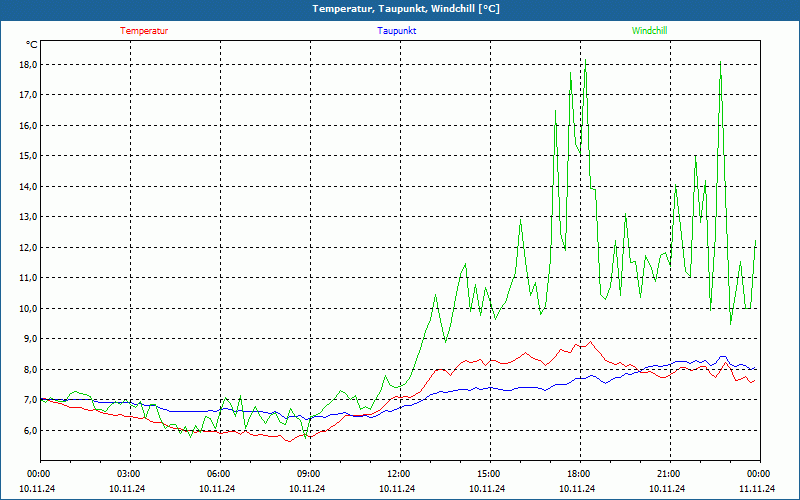Select the 09:00 time axis marker
The height and width of the screenshot is (500, 800).
[x=309, y=474]
